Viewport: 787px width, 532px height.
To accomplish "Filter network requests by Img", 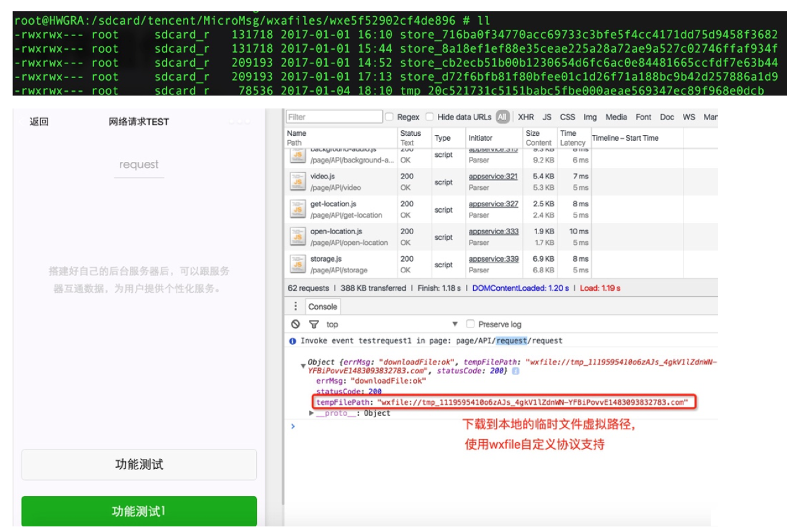I will pyautogui.click(x=590, y=117).
